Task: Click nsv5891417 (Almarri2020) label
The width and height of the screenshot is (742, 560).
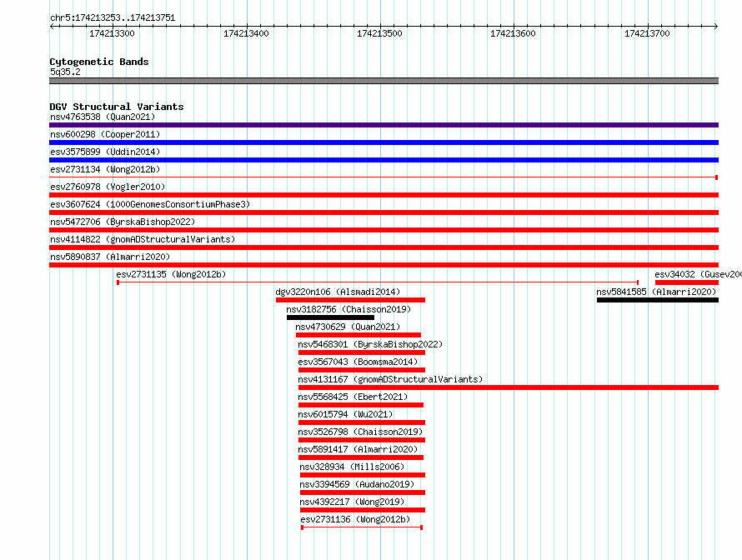Action: pyautogui.click(x=358, y=449)
